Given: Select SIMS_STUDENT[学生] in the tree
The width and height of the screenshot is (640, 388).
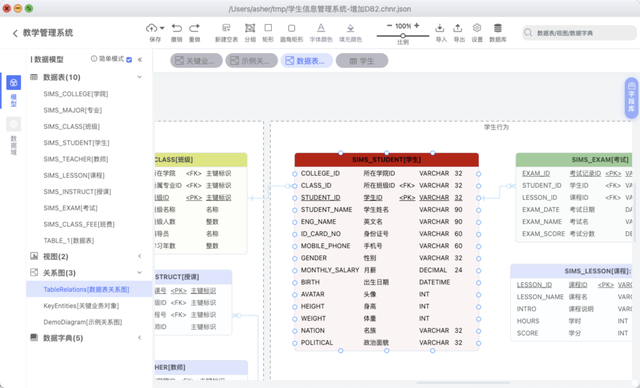Looking at the screenshot, I should pyautogui.click(x=76, y=143).
